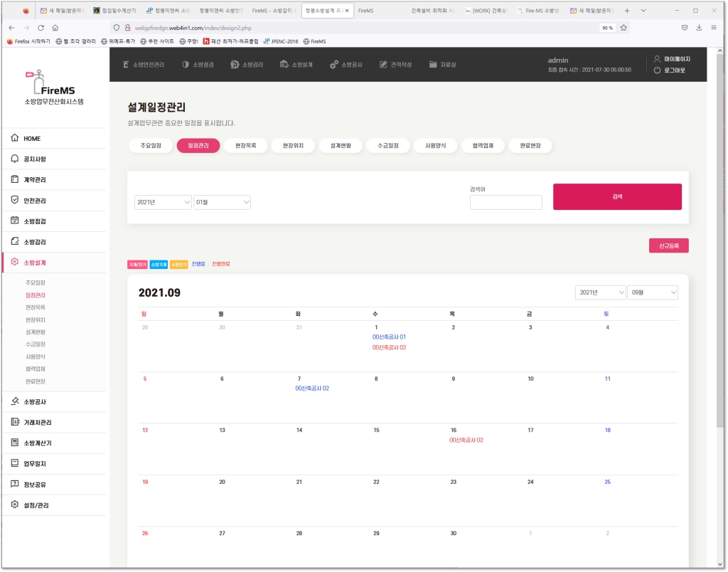This screenshot has height=572, width=728.
Task: Click the folder icon beside 자료실 in top bar
Action: (433, 65)
